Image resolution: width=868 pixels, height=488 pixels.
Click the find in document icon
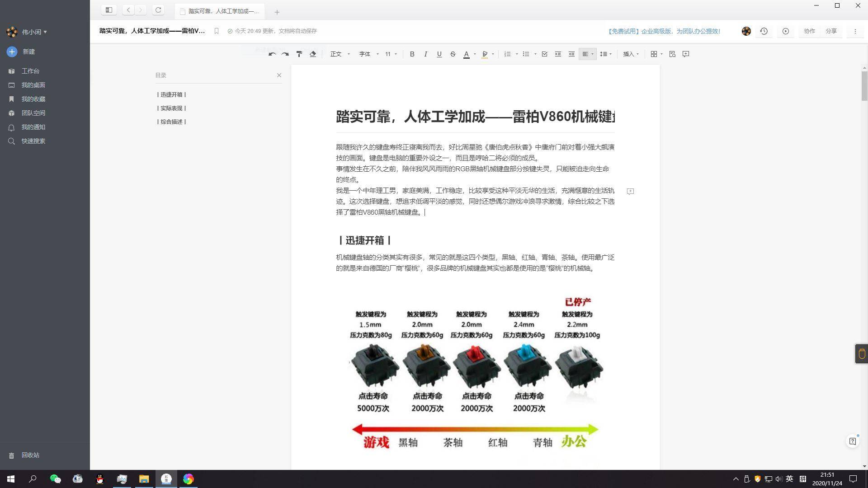tap(672, 54)
